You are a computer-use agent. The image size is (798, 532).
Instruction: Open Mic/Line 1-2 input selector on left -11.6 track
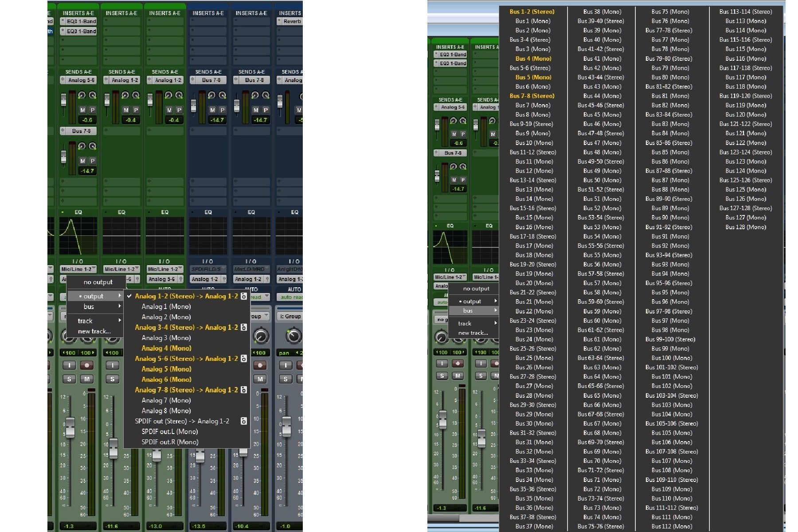point(121,269)
